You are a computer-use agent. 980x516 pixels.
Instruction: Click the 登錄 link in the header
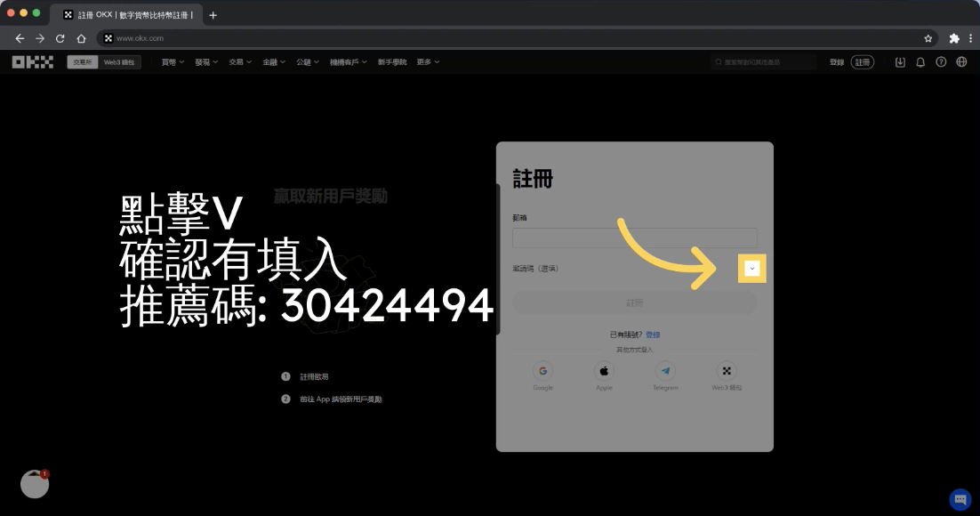point(837,62)
